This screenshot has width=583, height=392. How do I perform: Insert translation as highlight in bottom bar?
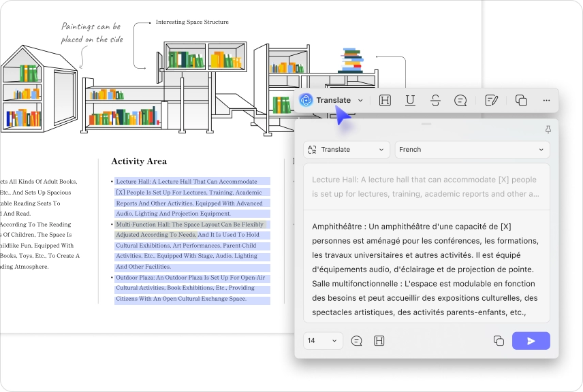[x=379, y=341]
